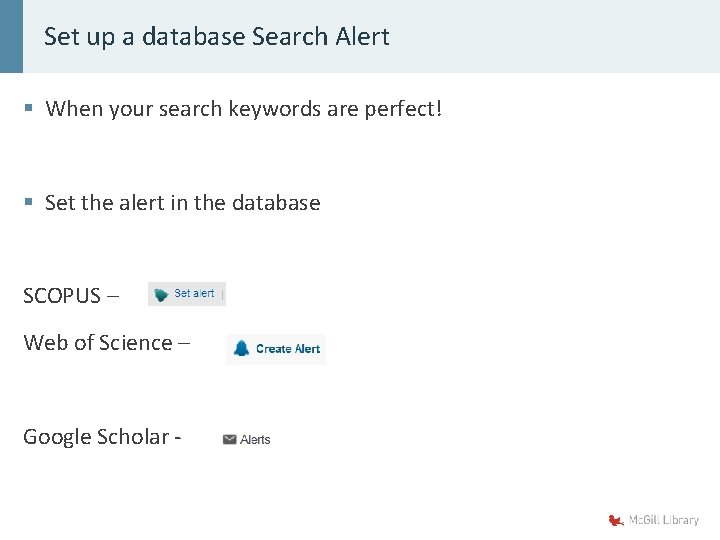The image size is (720, 540).
Task: Open the Alerts link text
Action: point(255,439)
